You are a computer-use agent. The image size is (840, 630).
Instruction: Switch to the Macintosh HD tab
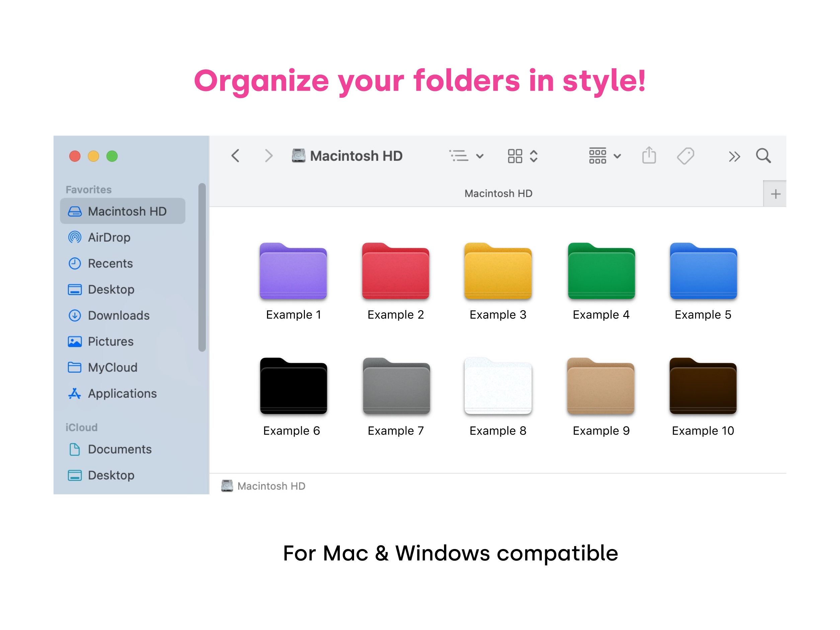tap(499, 193)
